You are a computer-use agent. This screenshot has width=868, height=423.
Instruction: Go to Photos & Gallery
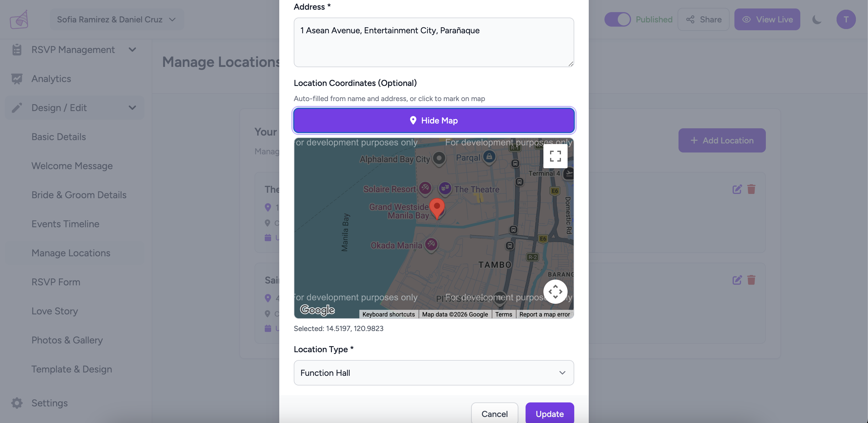[x=67, y=340]
